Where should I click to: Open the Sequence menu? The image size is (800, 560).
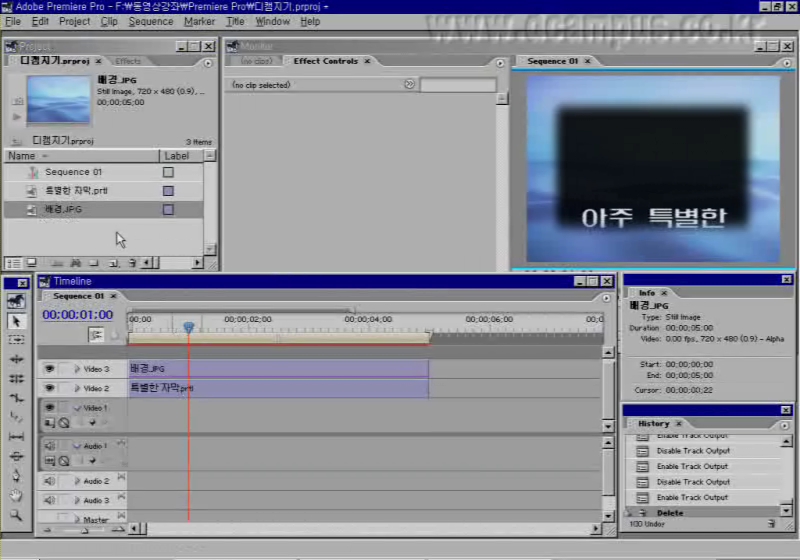[x=151, y=21]
